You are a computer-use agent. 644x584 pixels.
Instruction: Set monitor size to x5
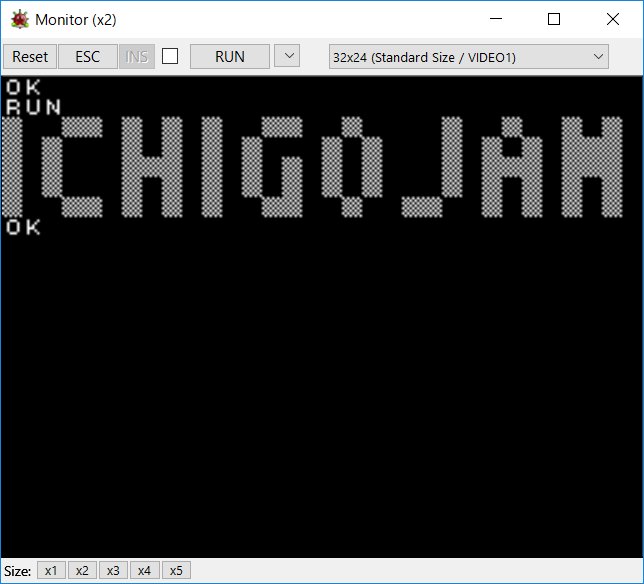coord(176,570)
